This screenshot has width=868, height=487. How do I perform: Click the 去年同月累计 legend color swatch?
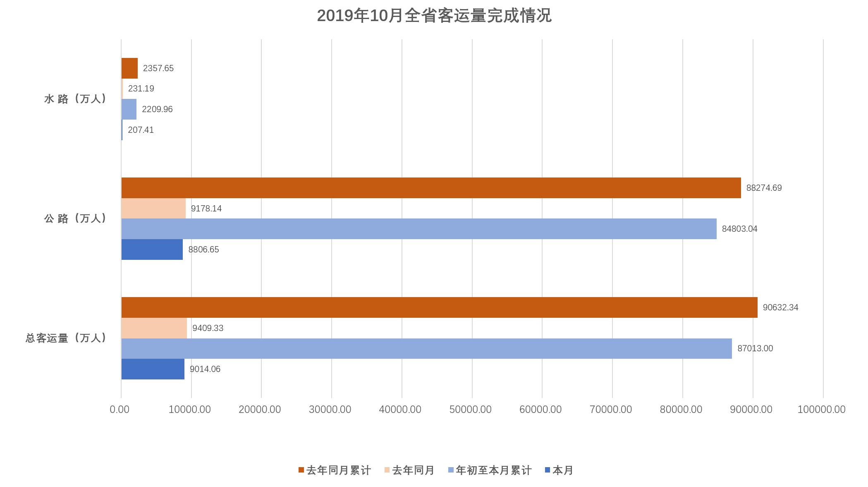[x=301, y=470]
